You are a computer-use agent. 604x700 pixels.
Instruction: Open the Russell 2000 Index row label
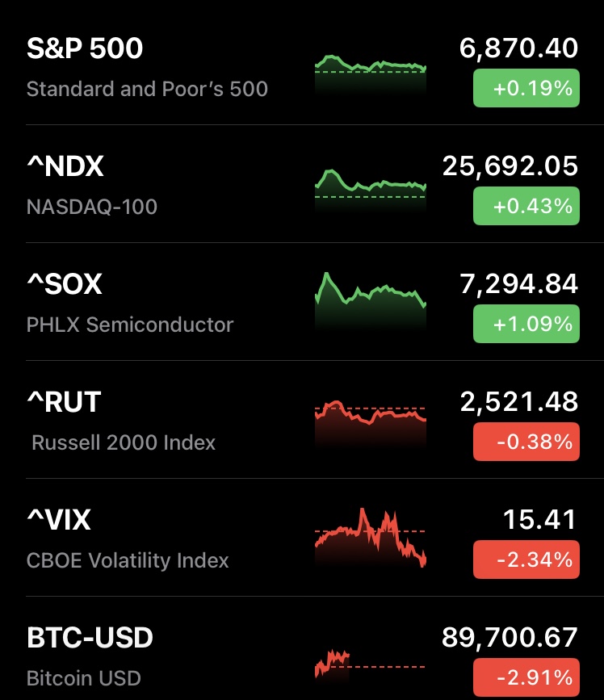124,442
